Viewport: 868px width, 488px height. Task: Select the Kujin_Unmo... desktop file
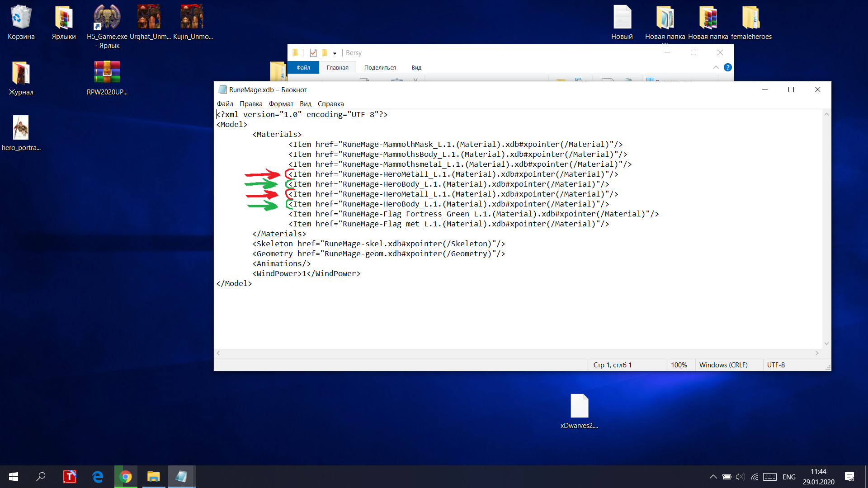[x=193, y=23]
